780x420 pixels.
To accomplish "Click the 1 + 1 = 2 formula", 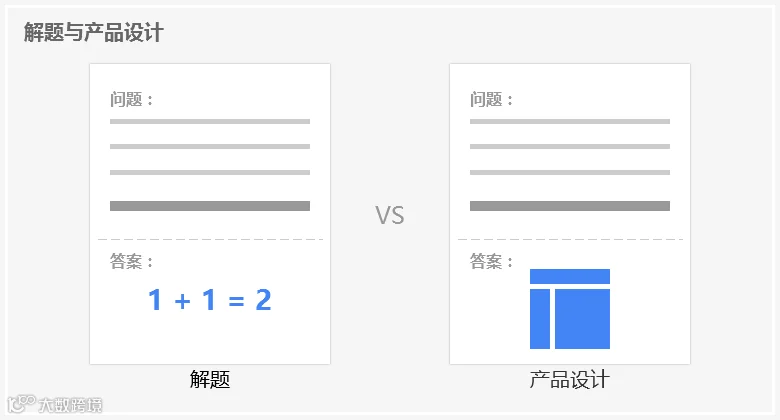I will [210, 300].
